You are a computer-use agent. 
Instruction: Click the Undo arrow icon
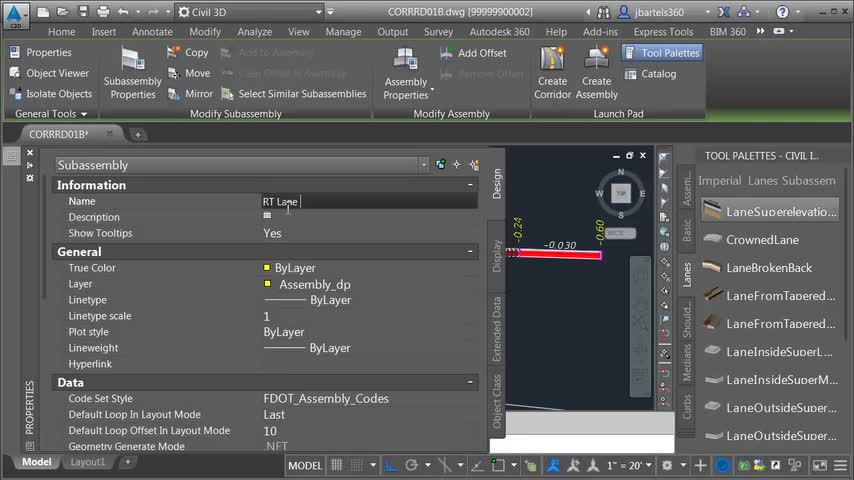123,12
